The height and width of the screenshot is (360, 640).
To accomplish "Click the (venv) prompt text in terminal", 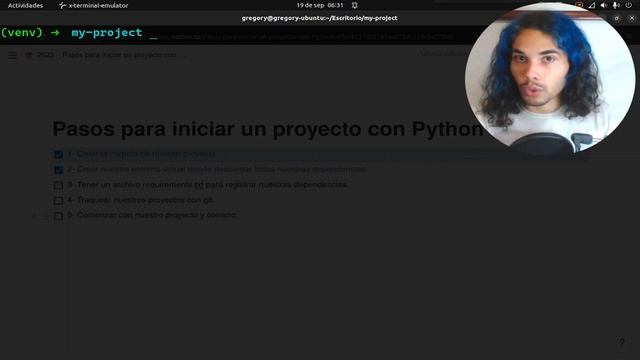I will pos(22,33).
